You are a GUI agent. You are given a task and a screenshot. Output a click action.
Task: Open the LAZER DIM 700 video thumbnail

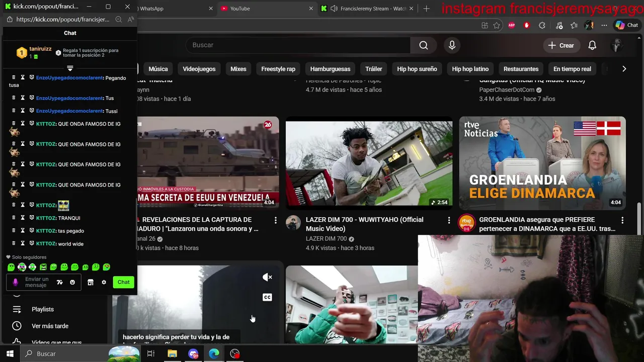(x=369, y=163)
